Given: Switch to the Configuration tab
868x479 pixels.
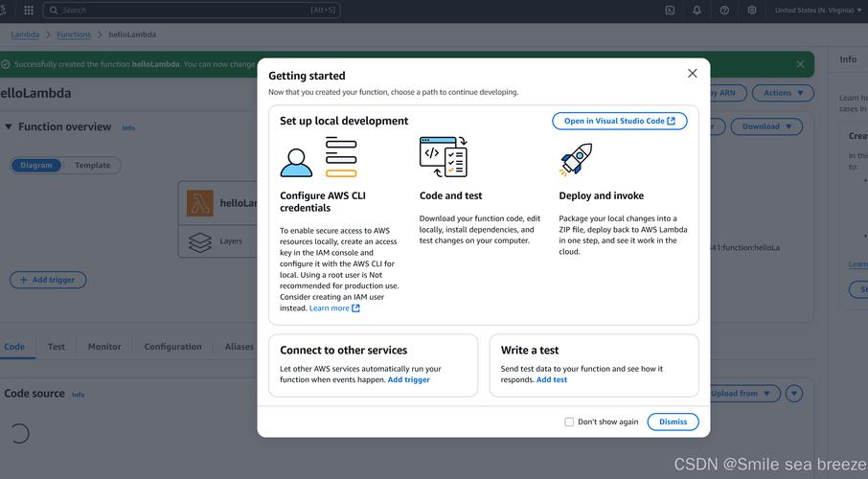Looking at the screenshot, I should pyautogui.click(x=172, y=347).
